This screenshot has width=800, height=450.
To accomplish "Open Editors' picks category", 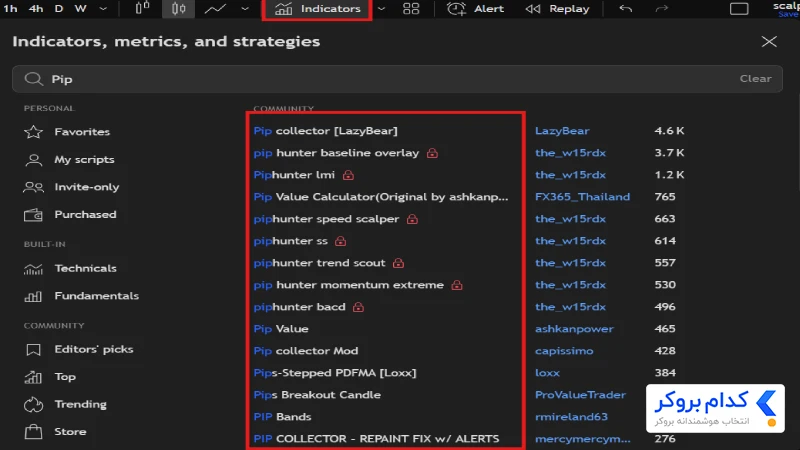I will pos(79,349).
